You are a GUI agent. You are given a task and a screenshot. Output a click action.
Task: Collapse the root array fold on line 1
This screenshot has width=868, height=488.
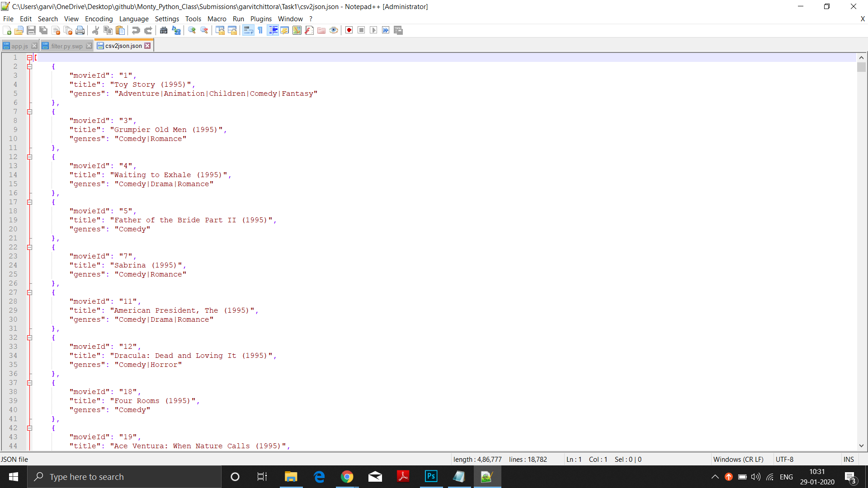[x=29, y=57]
